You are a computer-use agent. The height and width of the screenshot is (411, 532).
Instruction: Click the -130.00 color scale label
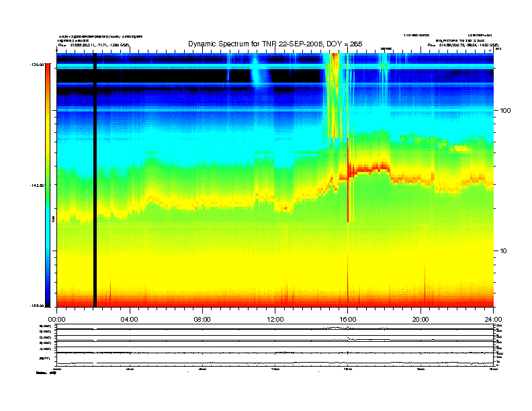click(x=37, y=64)
